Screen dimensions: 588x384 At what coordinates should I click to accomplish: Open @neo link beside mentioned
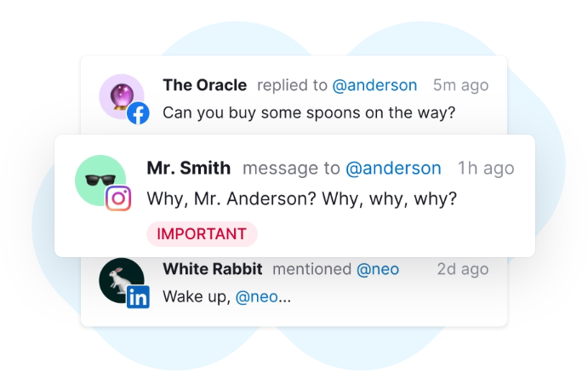click(378, 270)
